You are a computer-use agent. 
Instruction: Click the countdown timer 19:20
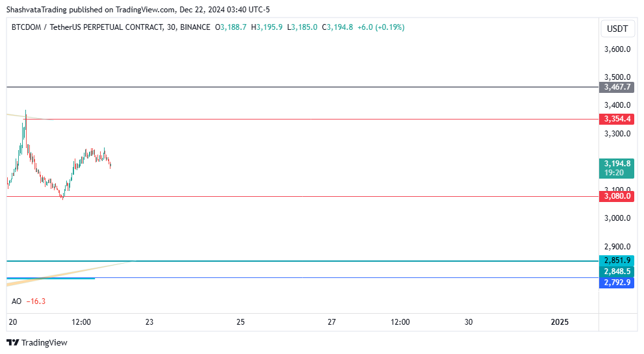click(613, 173)
